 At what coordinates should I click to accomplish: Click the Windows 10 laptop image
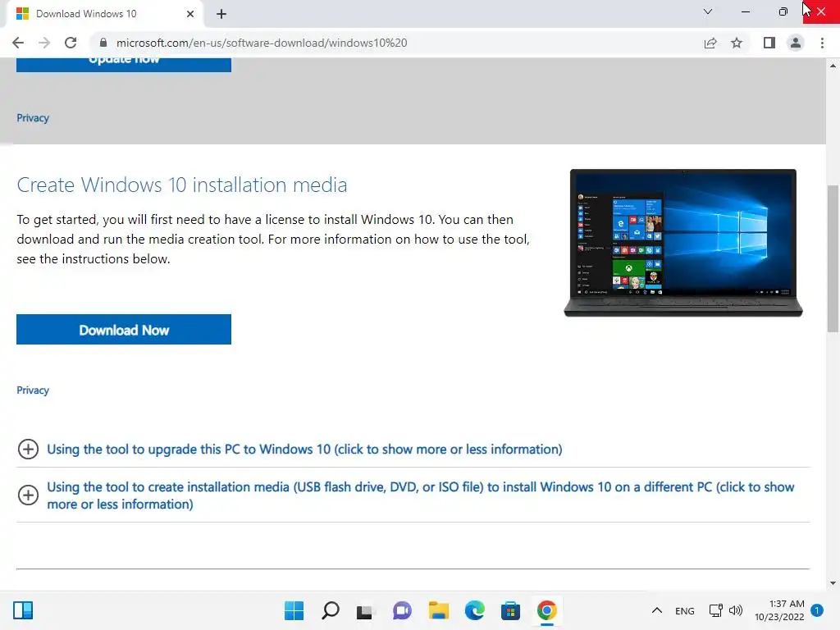click(x=683, y=243)
